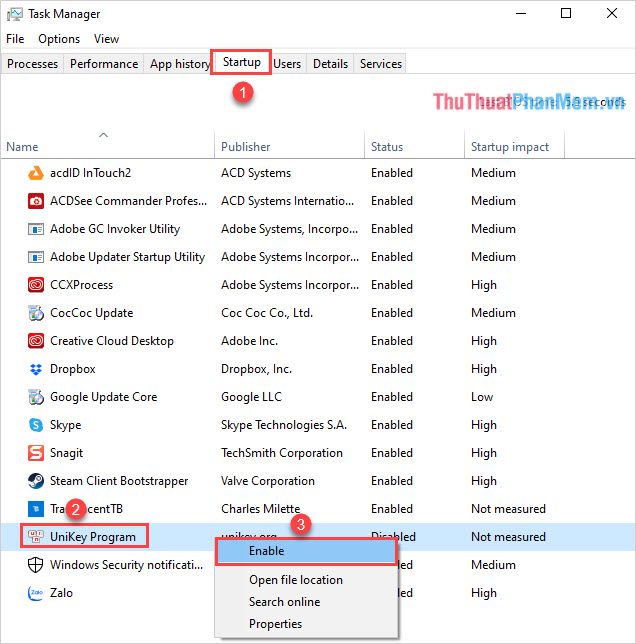This screenshot has width=636, height=644.
Task: Click the Zalo startup icon
Action: [33, 593]
